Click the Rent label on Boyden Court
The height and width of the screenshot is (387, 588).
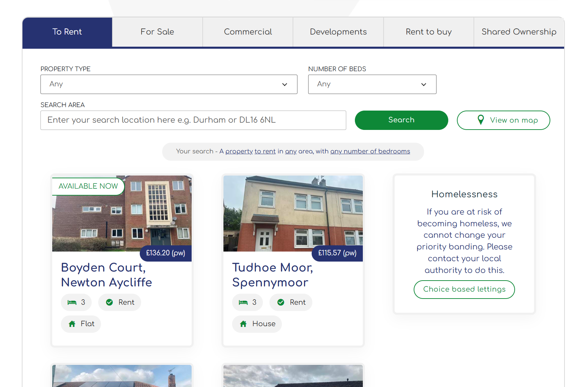126,302
